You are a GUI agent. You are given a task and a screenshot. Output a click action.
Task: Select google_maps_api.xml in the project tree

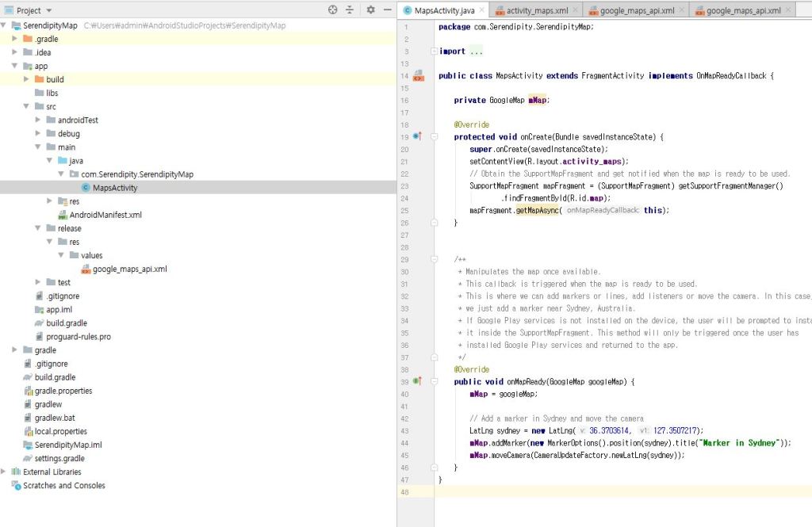129,269
